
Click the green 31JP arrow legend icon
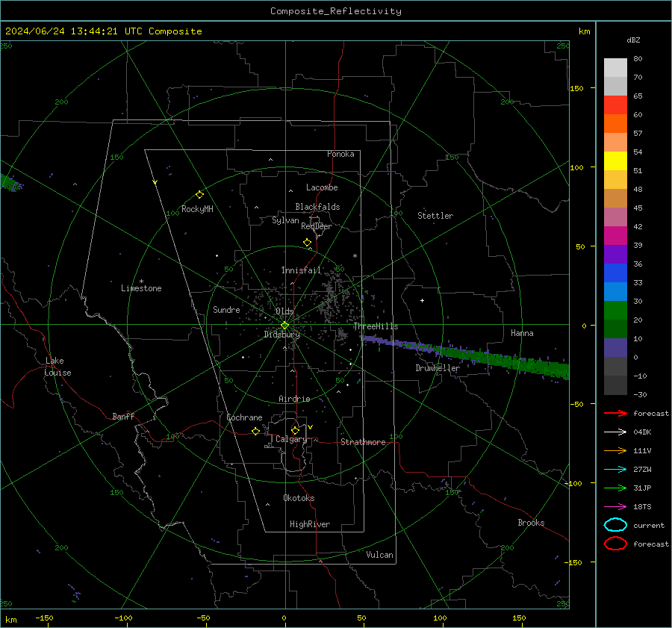[x=615, y=488]
